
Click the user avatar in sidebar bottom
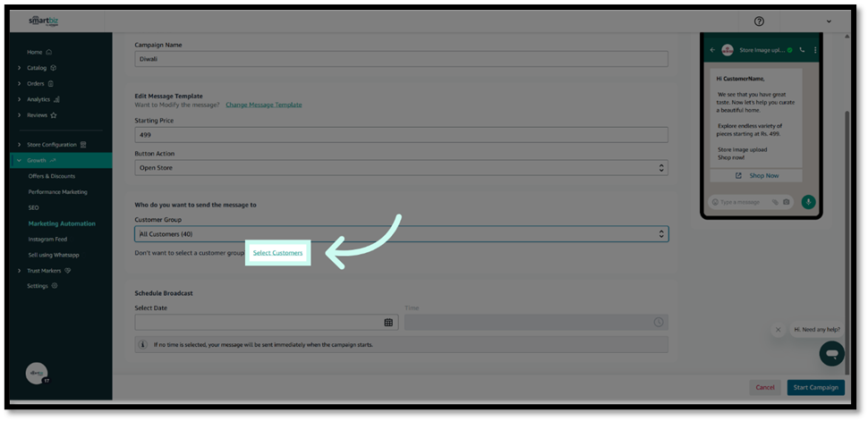click(36, 374)
